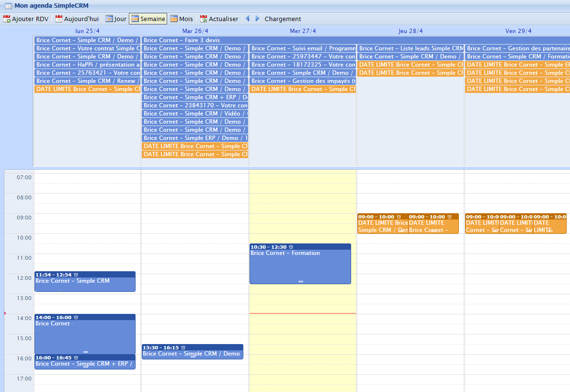This screenshot has height=392, width=570.
Task: Open the '18172325 – Votre con' event
Action: [x=303, y=65]
